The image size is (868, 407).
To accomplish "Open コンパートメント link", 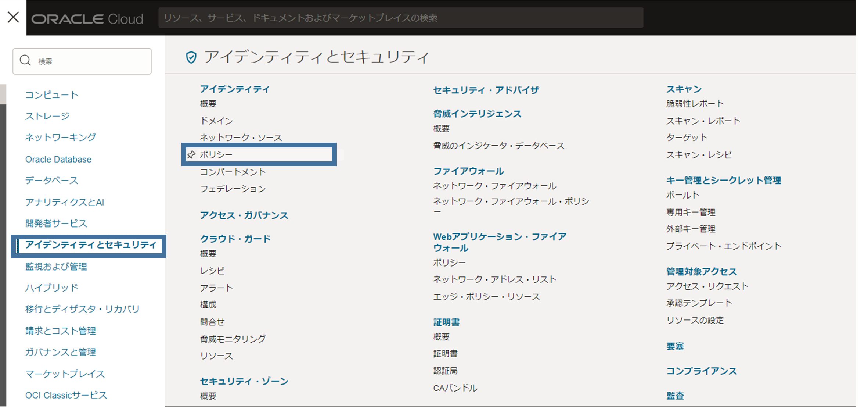I will [x=233, y=172].
